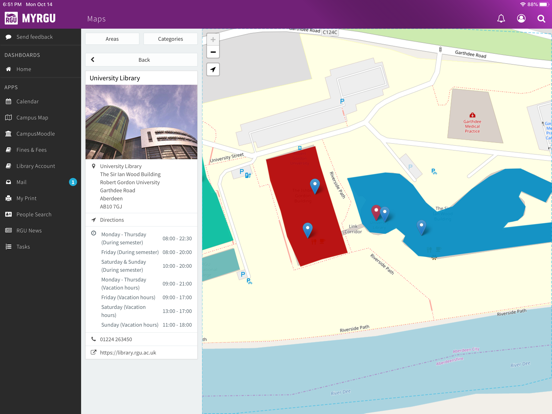Click the Library Account icon
Viewport: 552px width, 414px height.
(8, 166)
